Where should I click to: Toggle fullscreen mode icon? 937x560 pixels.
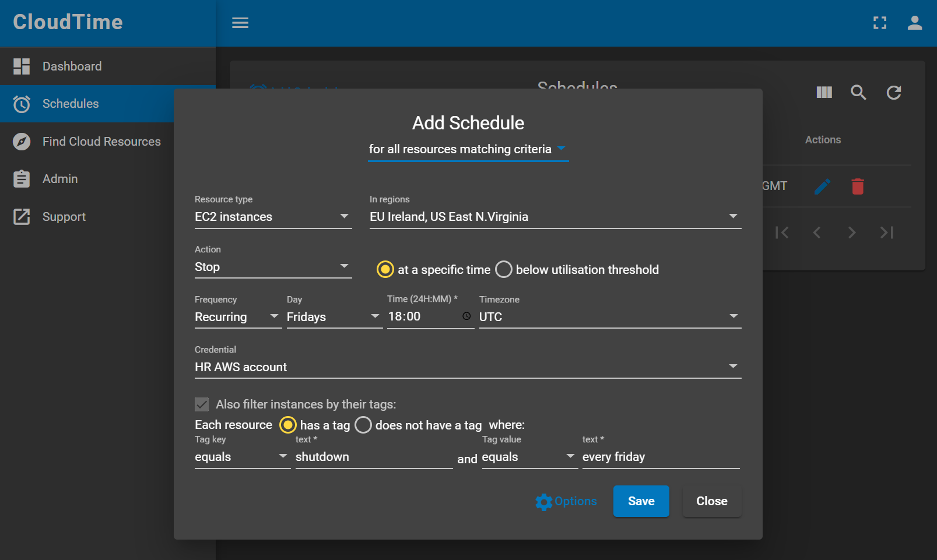click(x=879, y=23)
